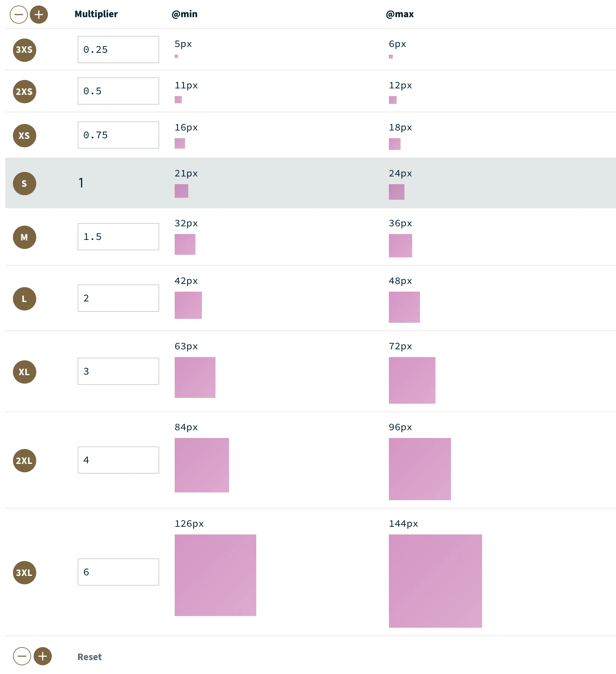Click the 2XL size badge

(24, 461)
